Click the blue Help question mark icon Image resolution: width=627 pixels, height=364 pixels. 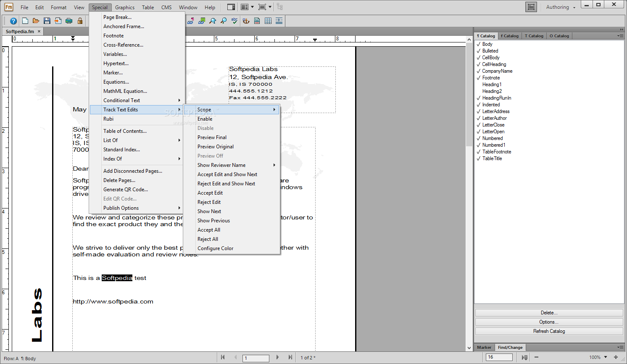pyautogui.click(x=13, y=21)
